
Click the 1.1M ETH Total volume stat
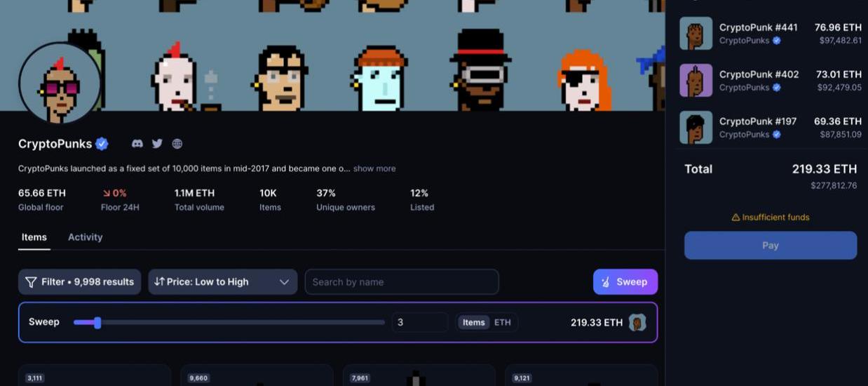(199, 199)
